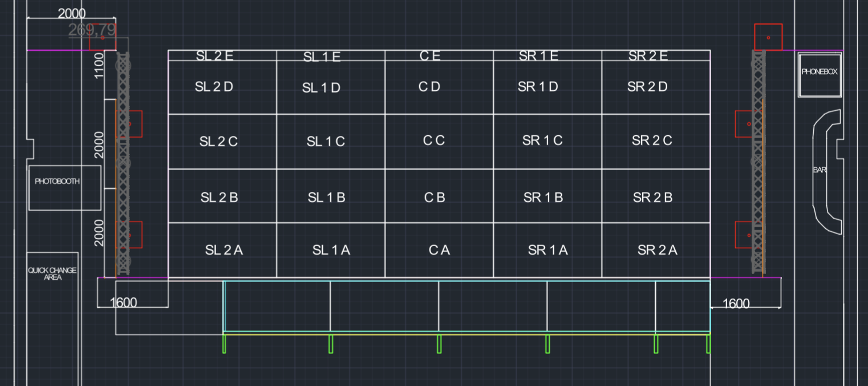Select the right 1600 dimension text

(x=736, y=304)
